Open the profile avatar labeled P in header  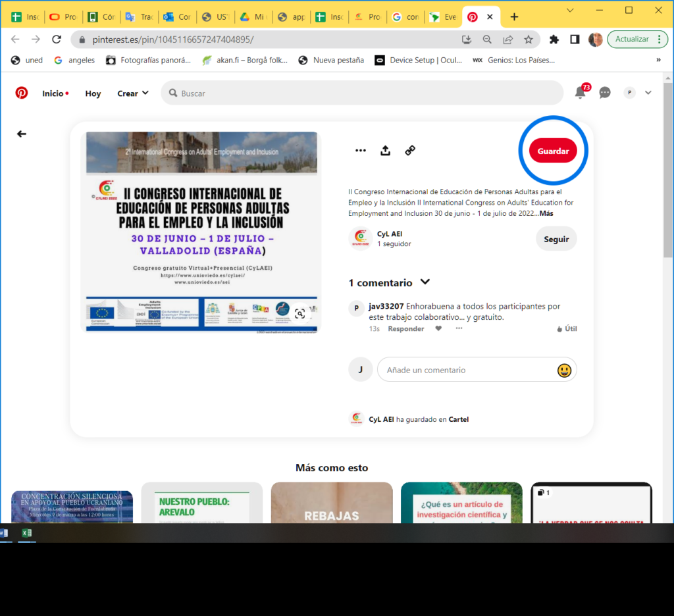[629, 92]
